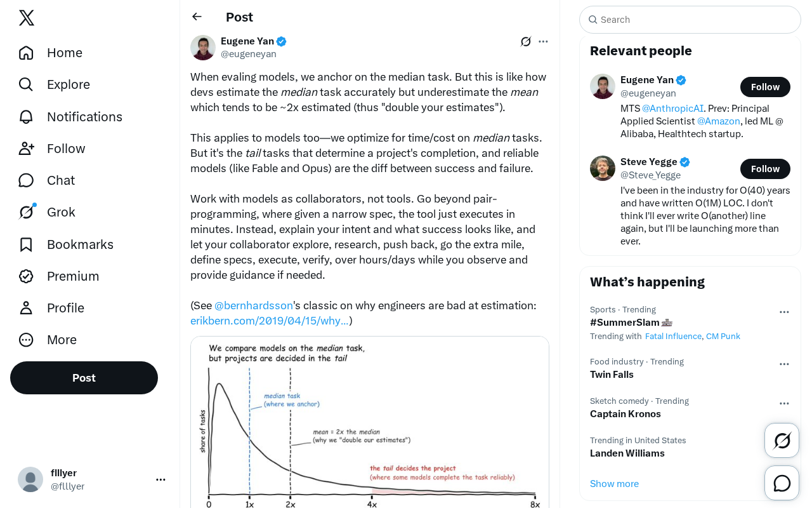Open floating chat messages button
The image size is (812, 508).
[782, 483]
